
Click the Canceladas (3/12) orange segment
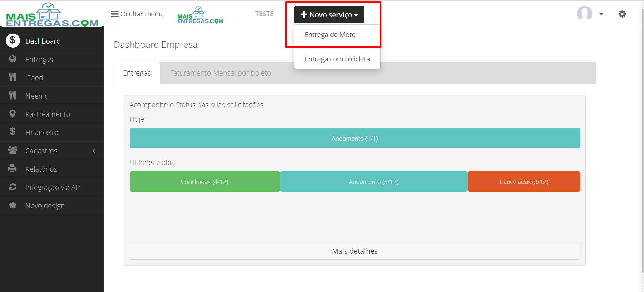click(x=524, y=182)
